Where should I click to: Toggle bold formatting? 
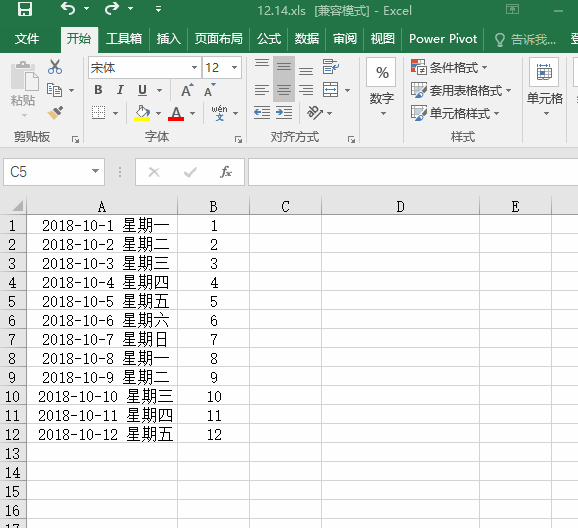tap(98, 90)
